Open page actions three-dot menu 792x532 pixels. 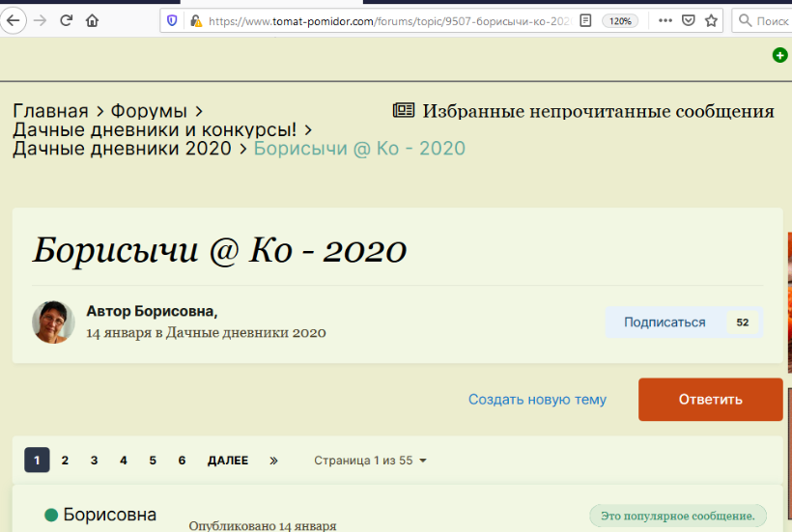[665, 20]
